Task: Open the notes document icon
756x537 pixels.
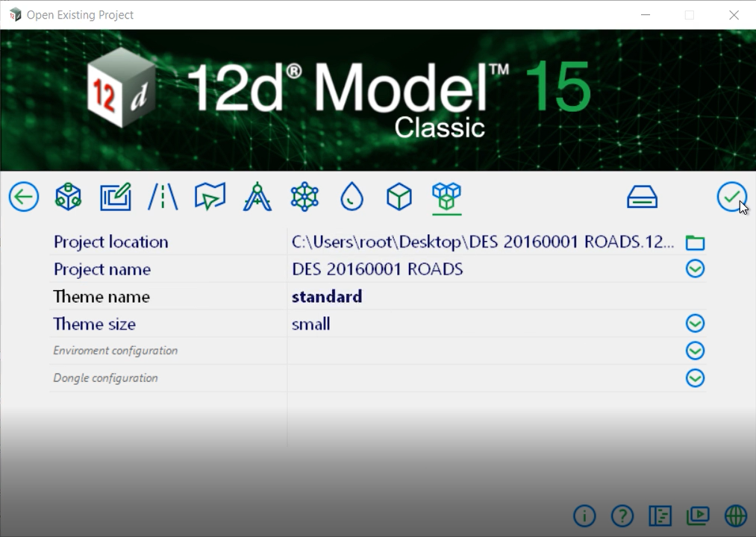Action: pos(660,516)
